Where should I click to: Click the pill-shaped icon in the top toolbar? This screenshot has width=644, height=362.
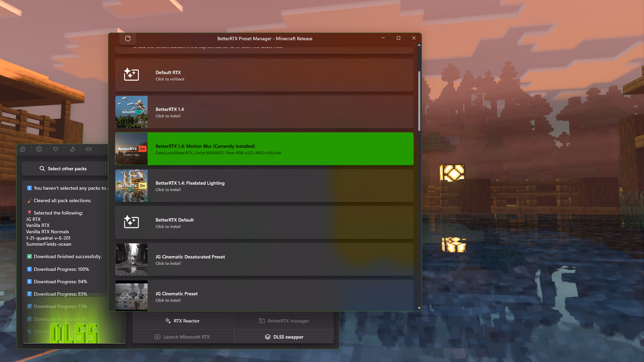[89, 149]
